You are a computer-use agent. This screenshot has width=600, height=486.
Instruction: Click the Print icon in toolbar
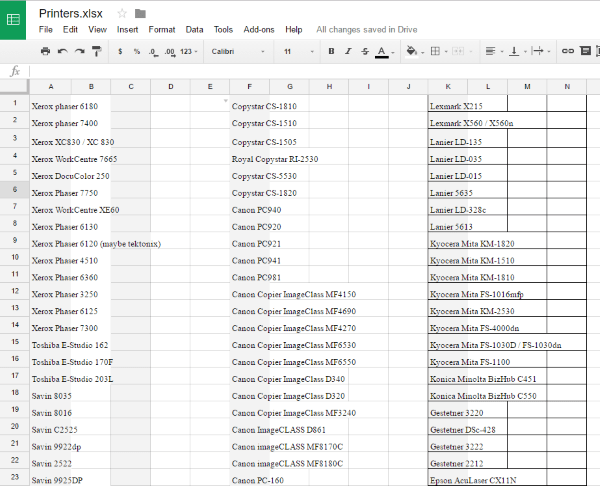pyautogui.click(x=45, y=50)
